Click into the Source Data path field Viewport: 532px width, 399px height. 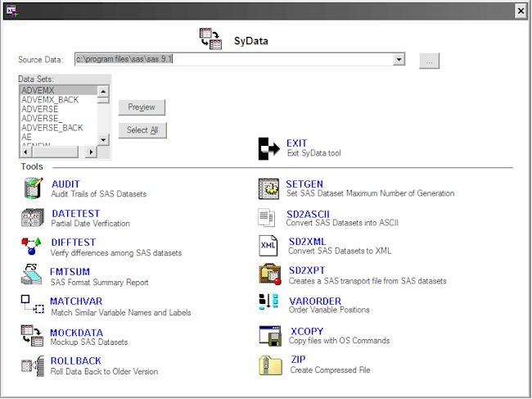point(234,60)
